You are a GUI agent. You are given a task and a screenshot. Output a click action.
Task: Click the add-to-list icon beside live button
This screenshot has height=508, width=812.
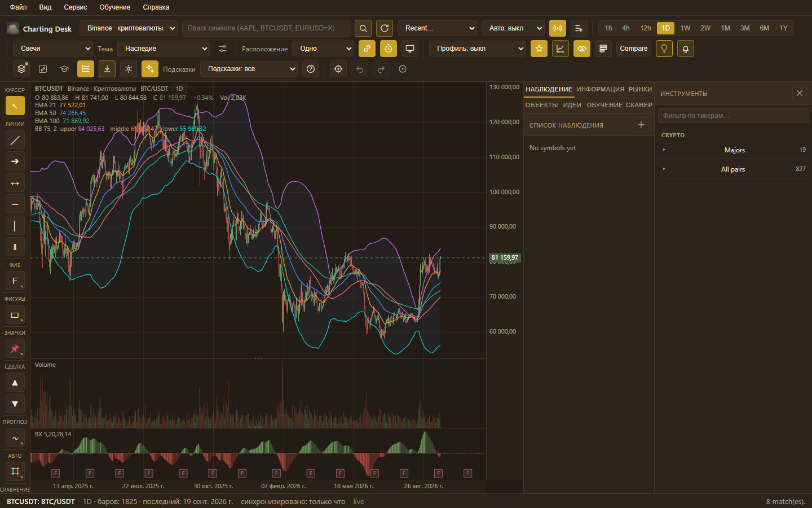coord(579,28)
